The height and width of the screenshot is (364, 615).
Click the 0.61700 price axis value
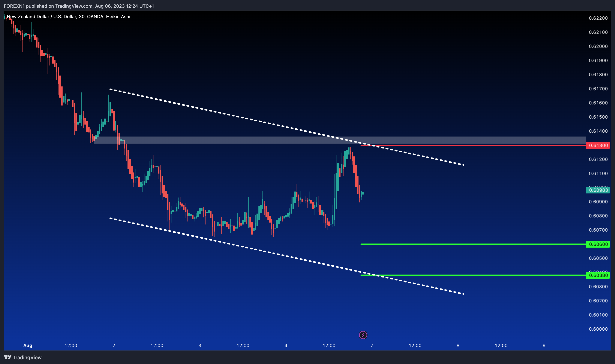click(x=598, y=89)
